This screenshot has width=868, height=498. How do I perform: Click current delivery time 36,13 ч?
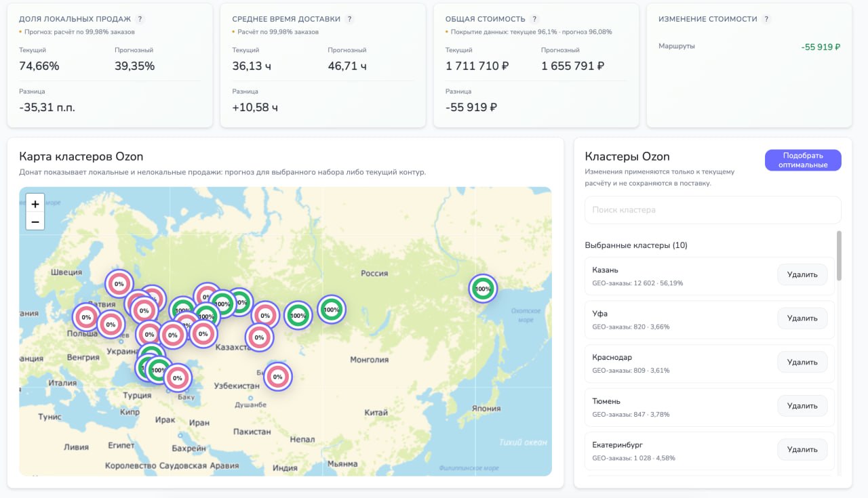pos(252,66)
